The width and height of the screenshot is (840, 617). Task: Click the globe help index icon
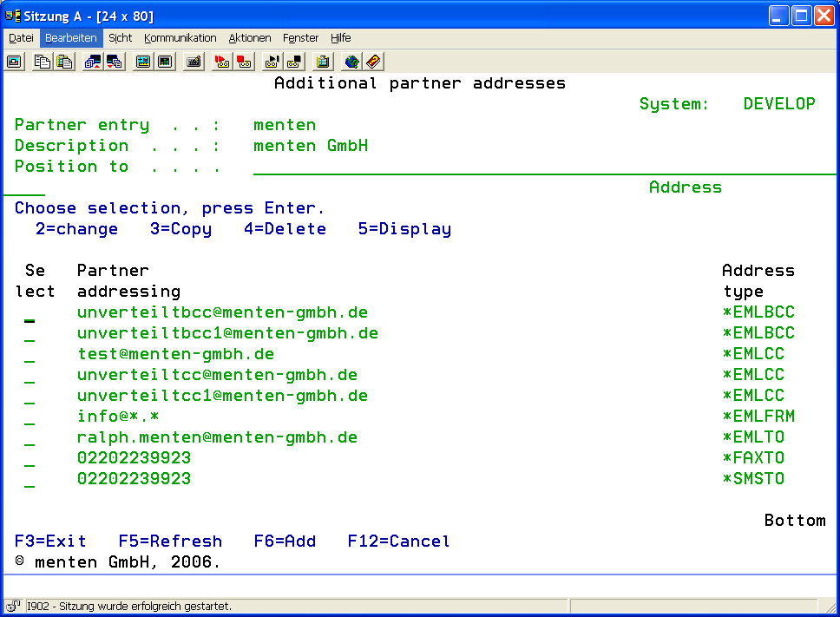tap(351, 62)
